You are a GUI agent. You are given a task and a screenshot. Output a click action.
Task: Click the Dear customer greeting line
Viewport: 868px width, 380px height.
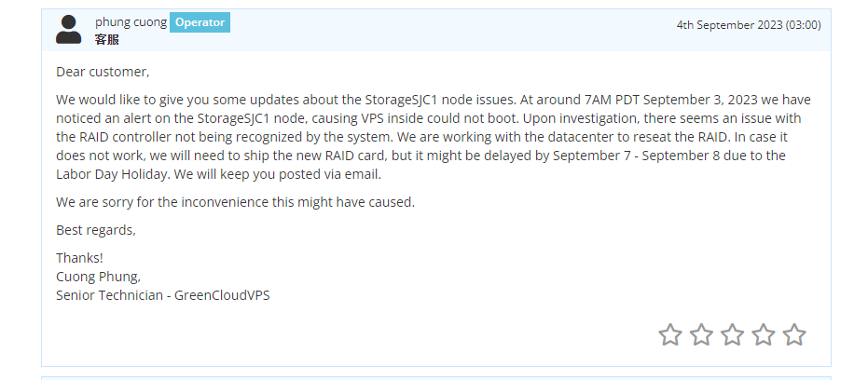103,72
